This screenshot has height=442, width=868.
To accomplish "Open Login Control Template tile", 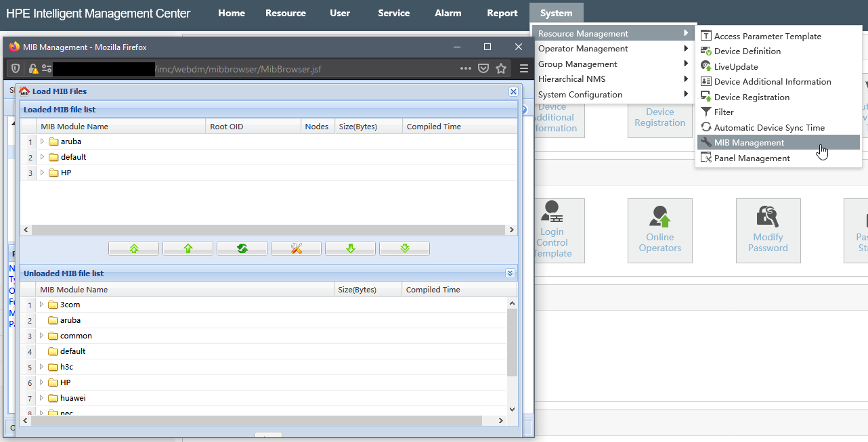I will (559, 231).
